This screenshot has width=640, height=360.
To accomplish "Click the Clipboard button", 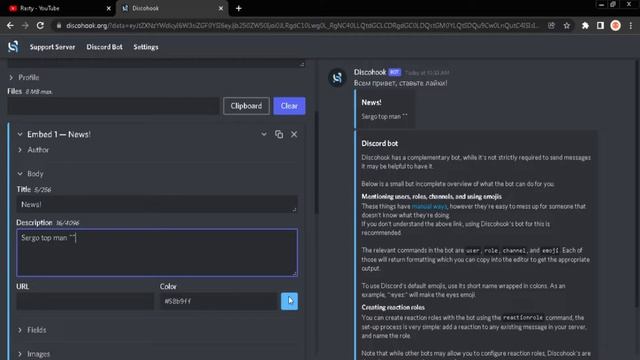I will [x=246, y=106].
